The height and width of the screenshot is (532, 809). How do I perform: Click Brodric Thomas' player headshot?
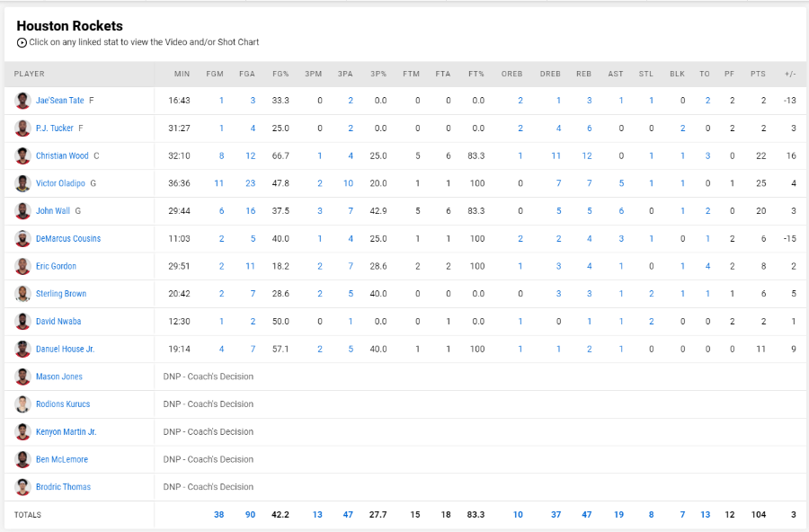pos(22,487)
